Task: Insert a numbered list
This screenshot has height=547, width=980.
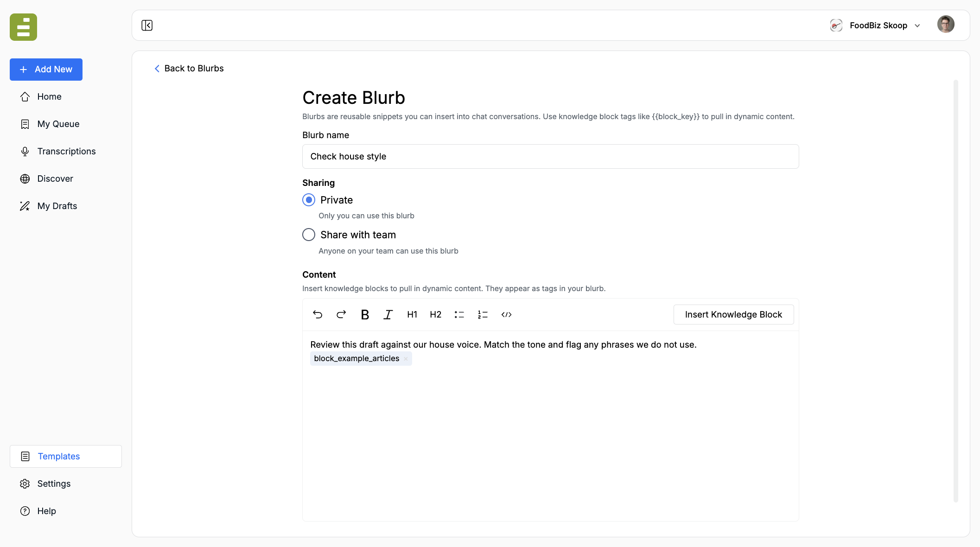Action: [x=483, y=314]
